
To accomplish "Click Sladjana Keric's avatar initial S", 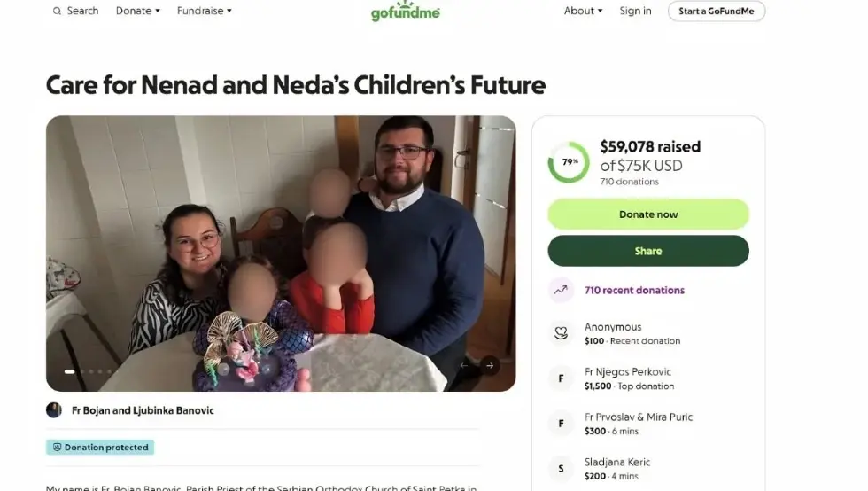I will point(560,469).
